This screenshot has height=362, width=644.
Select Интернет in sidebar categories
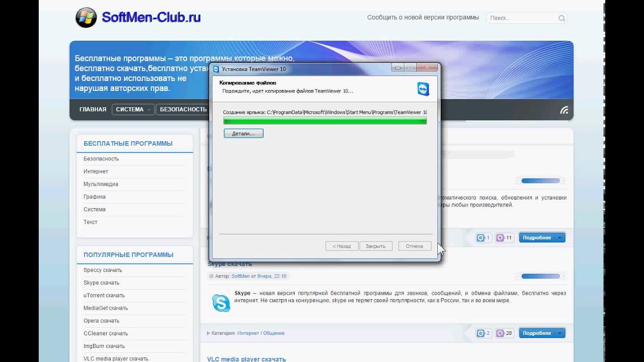[x=96, y=171]
